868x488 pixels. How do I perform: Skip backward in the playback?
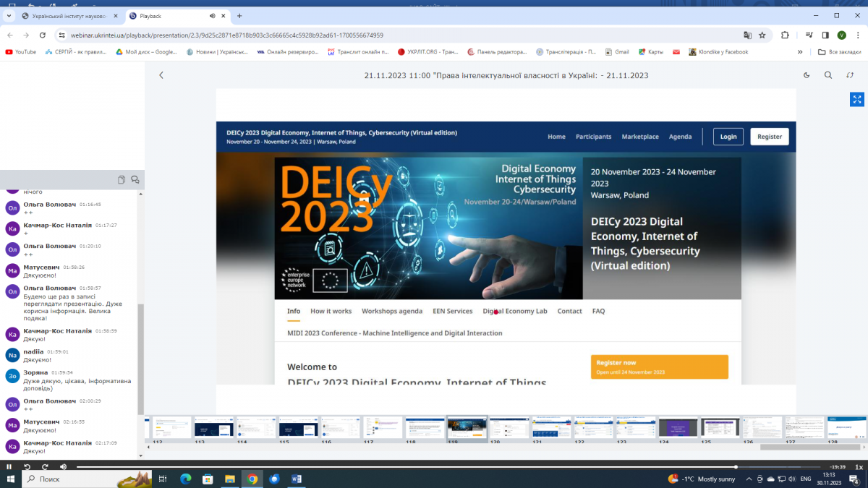pyautogui.click(x=27, y=467)
